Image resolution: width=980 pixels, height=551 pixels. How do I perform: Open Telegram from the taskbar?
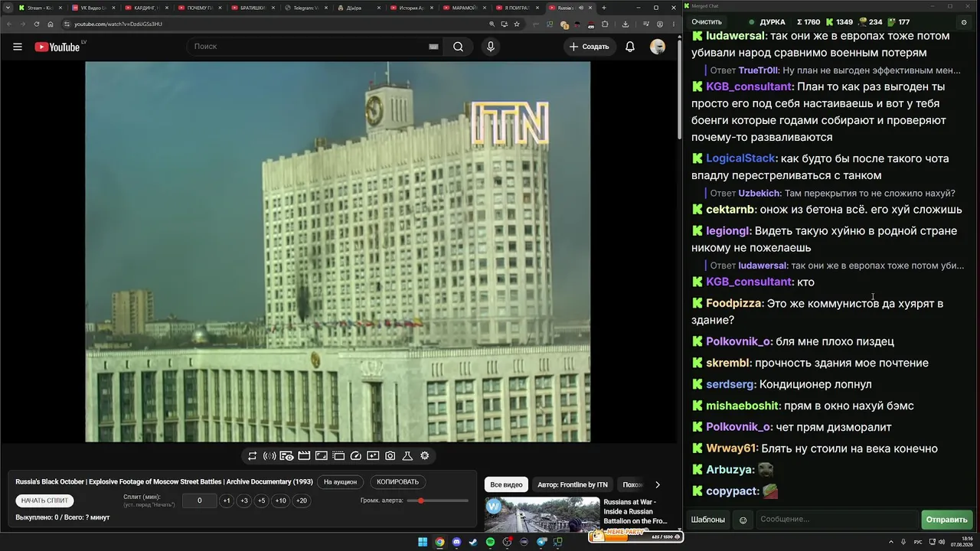pyautogui.click(x=541, y=543)
